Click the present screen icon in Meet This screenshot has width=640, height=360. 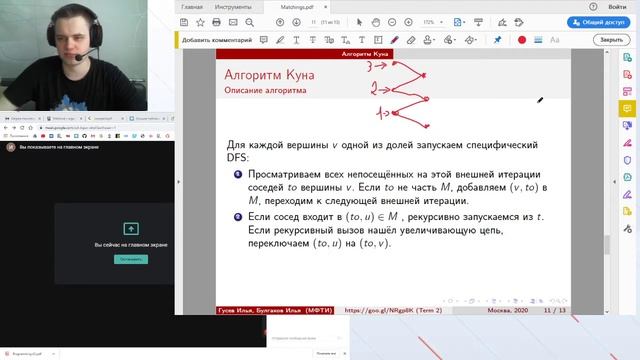click(x=131, y=229)
